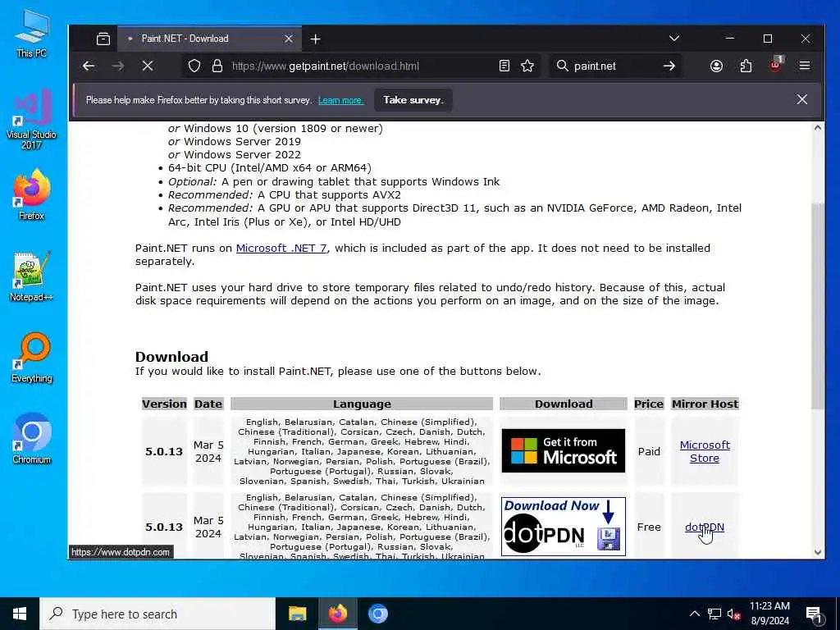The image size is (840, 630).
Task: Open the Extensions puzzle icon
Action: [746, 66]
